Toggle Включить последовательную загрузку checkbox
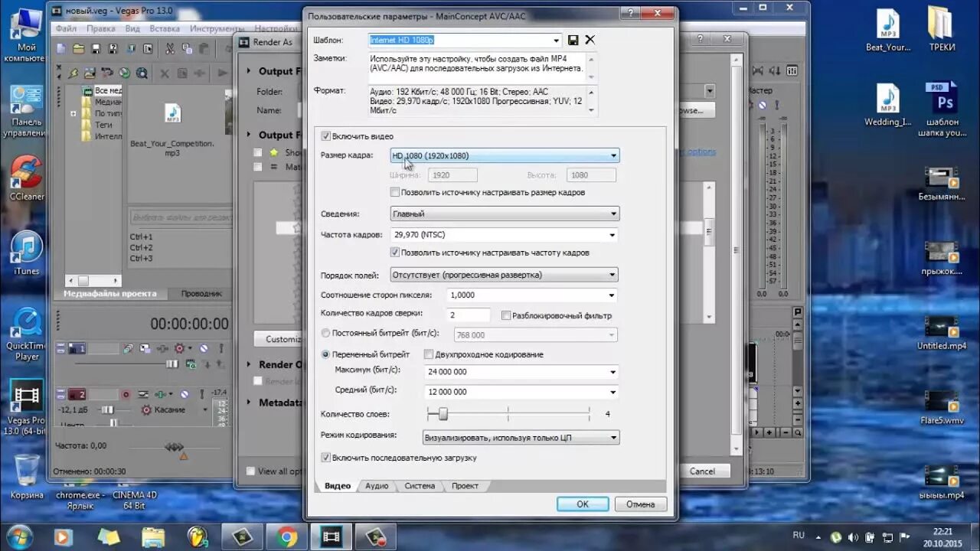The image size is (980, 551). point(326,458)
